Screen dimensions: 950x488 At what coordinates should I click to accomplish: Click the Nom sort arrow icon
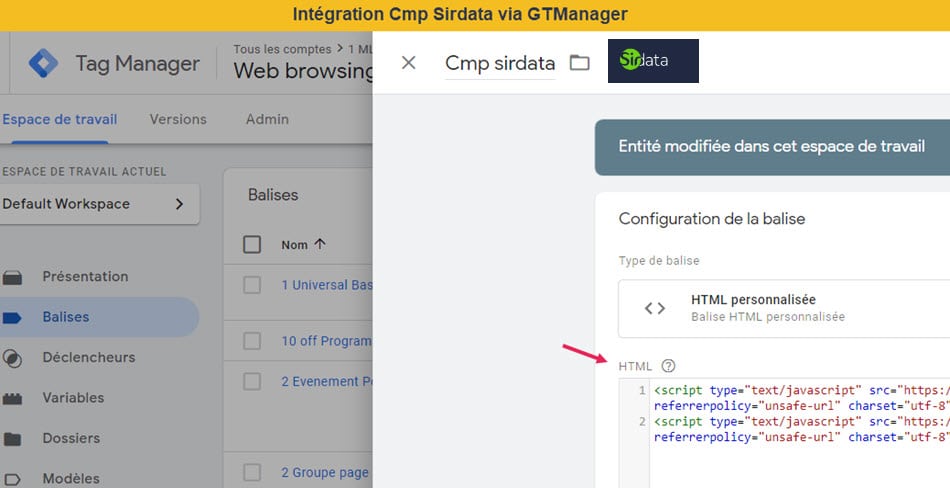[x=320, y=244]
